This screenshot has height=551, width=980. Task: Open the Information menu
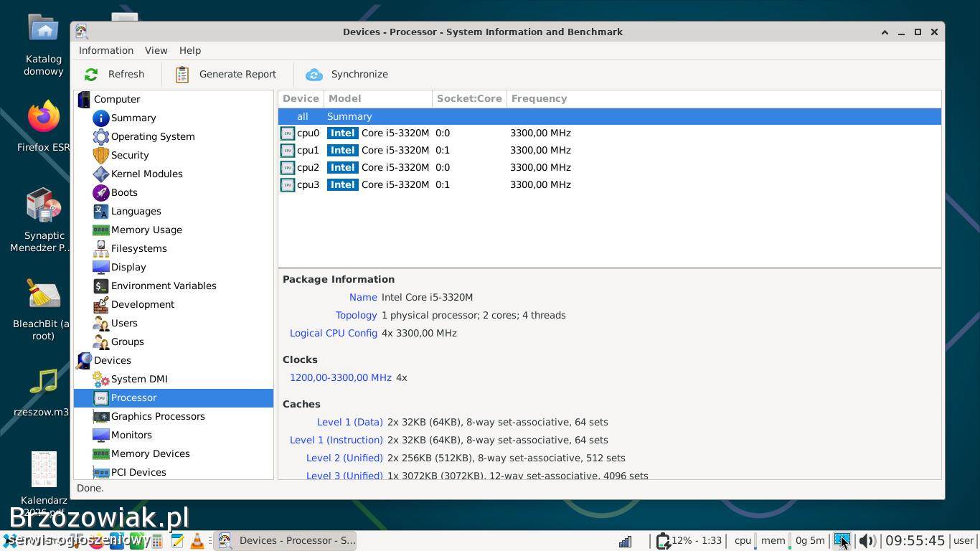(x=105, y=50)
